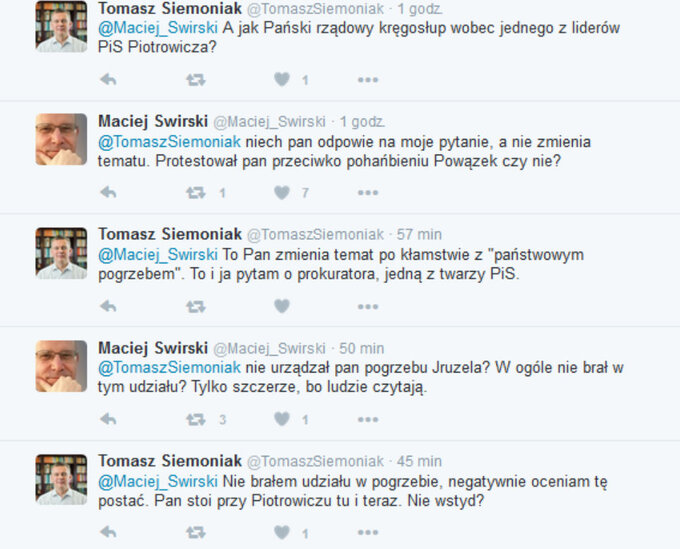Screen dimensions: 680x549
Task: Open more options on first Siemoniak tweet
Action: click(368, 80)
